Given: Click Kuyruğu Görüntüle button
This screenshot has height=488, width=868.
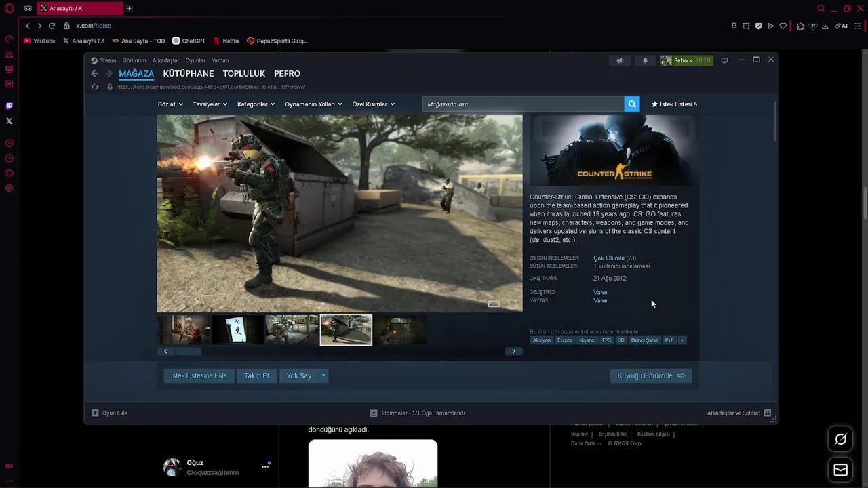Looking at the screenshot, I should pos(651,375).
